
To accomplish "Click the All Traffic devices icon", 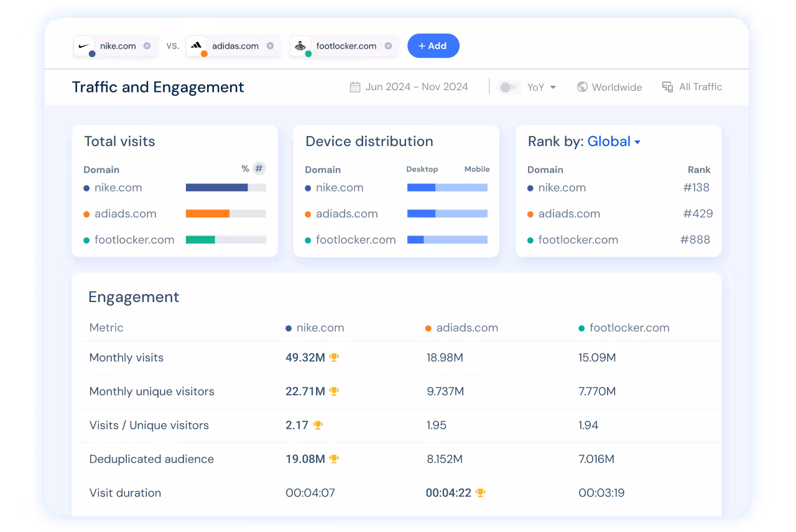I will point(667,87).
